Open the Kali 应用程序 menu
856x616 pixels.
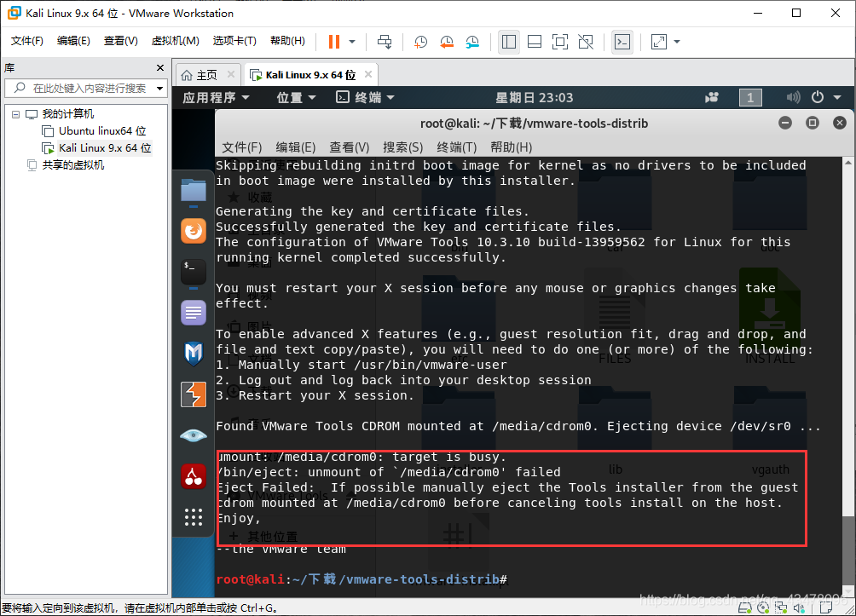tap(216, 98)
